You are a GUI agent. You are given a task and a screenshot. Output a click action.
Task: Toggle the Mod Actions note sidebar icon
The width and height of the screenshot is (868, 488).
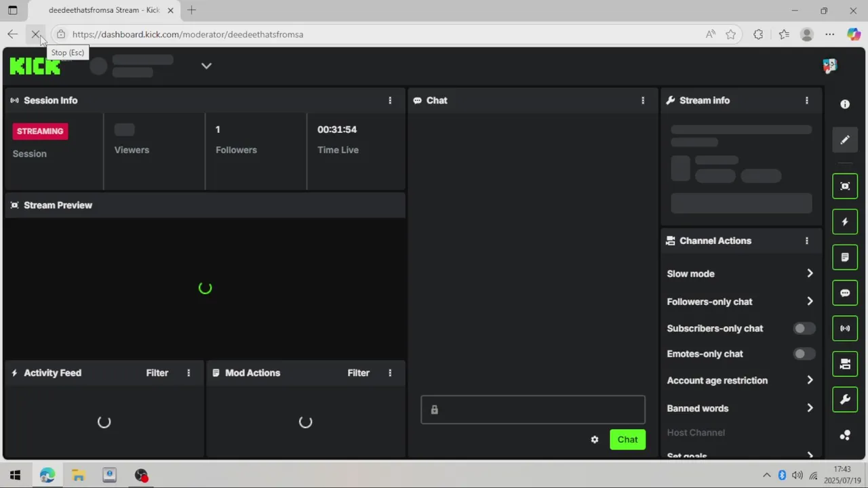click(x=845, y=258)
